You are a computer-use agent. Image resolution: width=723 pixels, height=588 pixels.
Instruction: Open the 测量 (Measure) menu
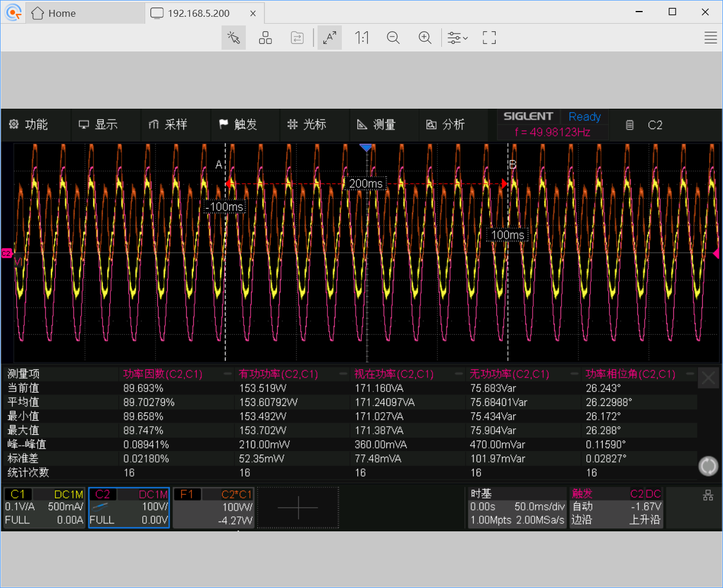tap(377, 124)
